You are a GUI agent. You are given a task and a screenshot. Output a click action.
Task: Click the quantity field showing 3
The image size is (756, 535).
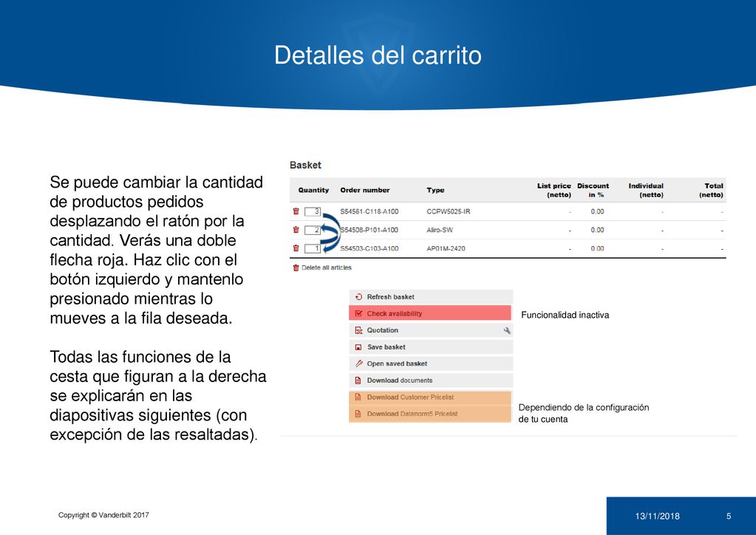coord(313,211)
